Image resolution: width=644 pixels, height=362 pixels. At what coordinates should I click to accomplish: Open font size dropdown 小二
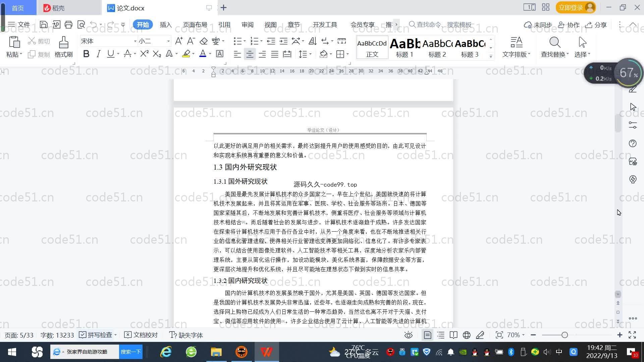(168, 41)
